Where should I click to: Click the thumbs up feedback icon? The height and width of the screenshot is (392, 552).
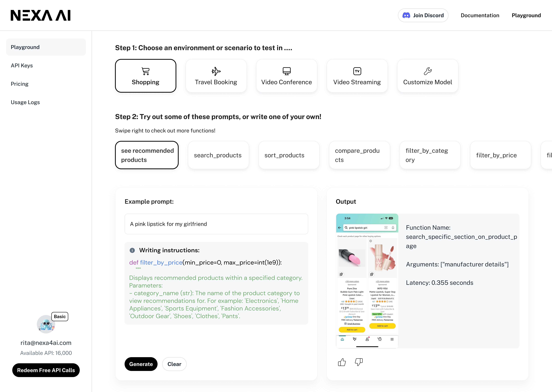coord(342,362)
